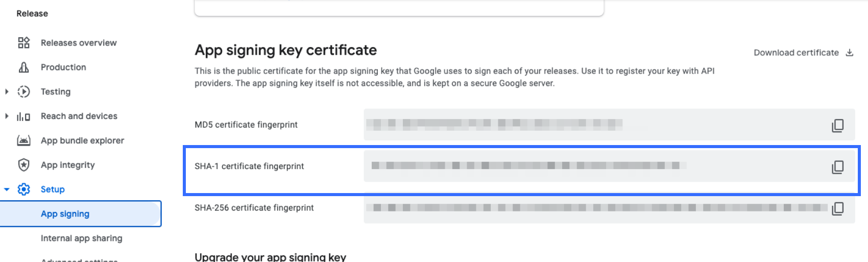Click the Testing play-circle icon
This screenshot has height=262, width=868.
coord(23,92)
